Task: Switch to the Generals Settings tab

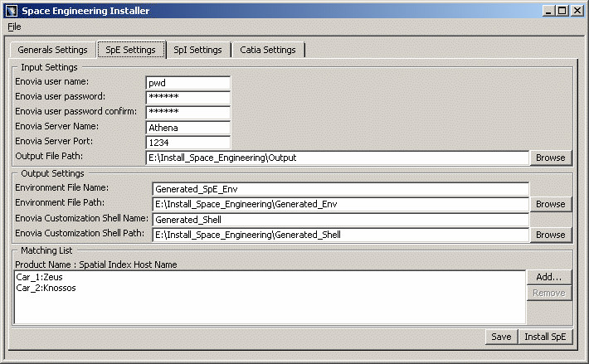Action: (52, 50)
